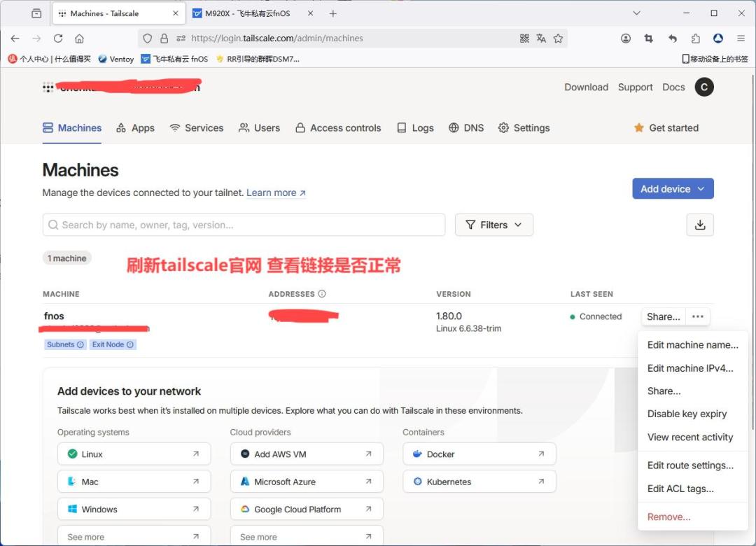The width and height of the screenshot is (756, 546).
Task: Click the browser address bar URL
Action: 277,38
